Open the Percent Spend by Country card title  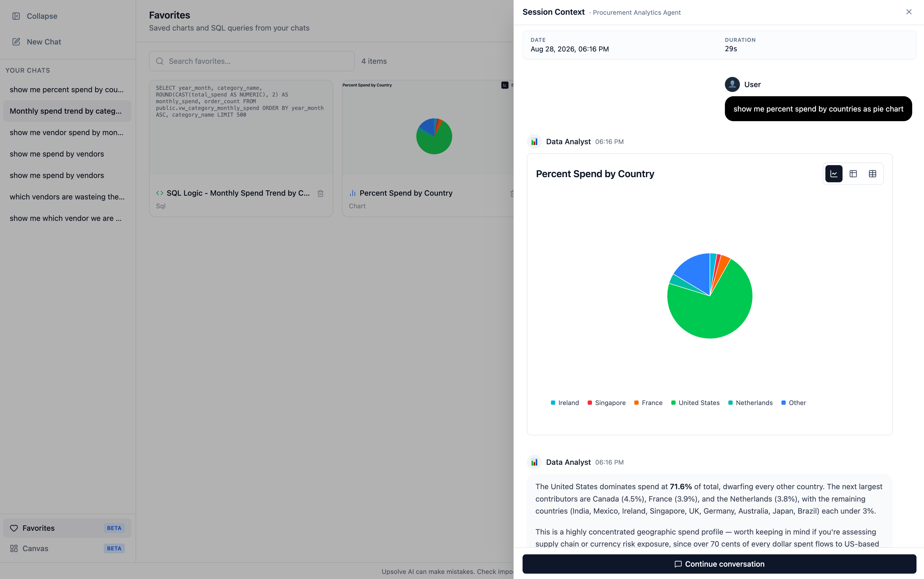pos(406,193)
